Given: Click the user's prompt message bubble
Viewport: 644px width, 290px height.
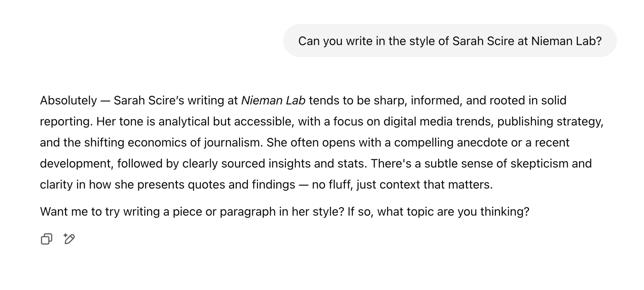Looking at the screenshot, I should point(450,41).
